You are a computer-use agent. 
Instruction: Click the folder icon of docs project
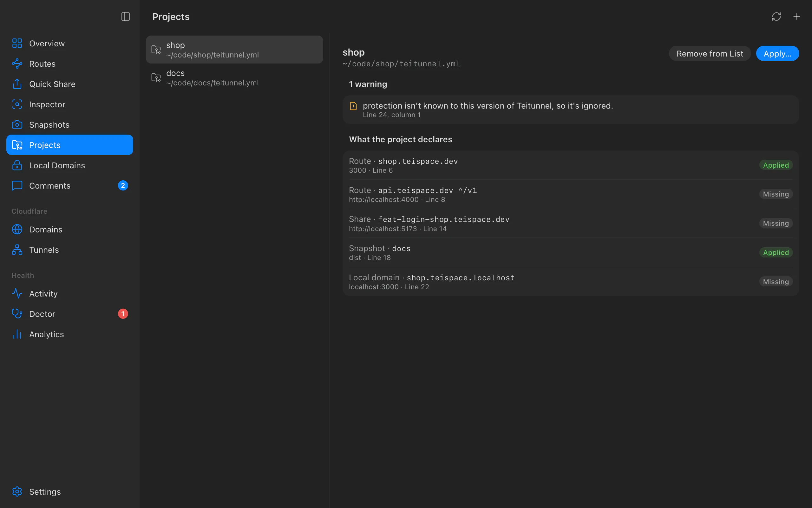click(x=156, y=77)
